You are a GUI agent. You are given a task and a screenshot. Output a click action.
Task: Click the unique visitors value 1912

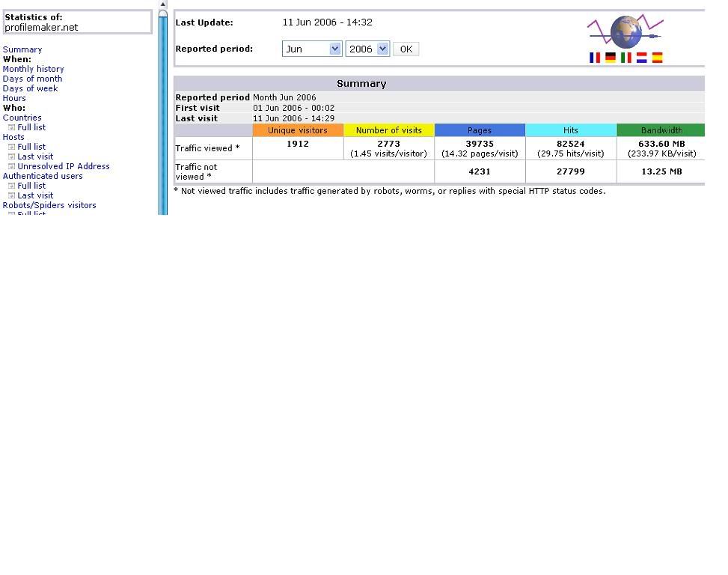click(298, 144)
